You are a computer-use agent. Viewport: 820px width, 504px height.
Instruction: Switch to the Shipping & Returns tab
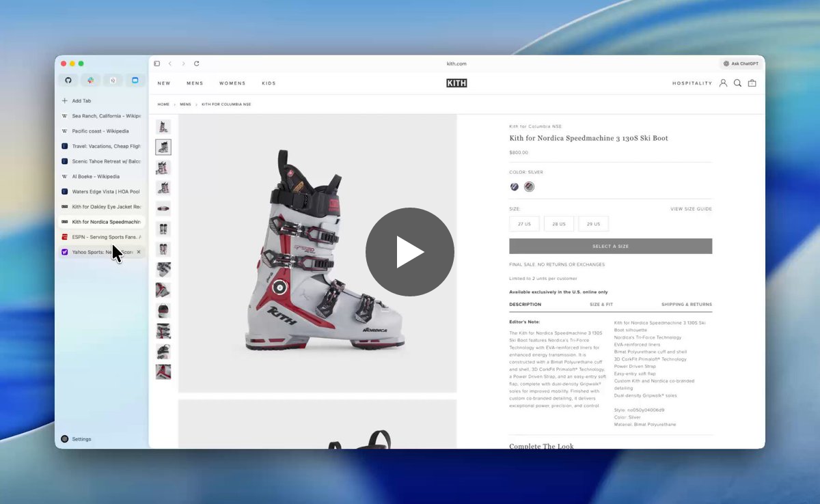click(x=686, y=305)
